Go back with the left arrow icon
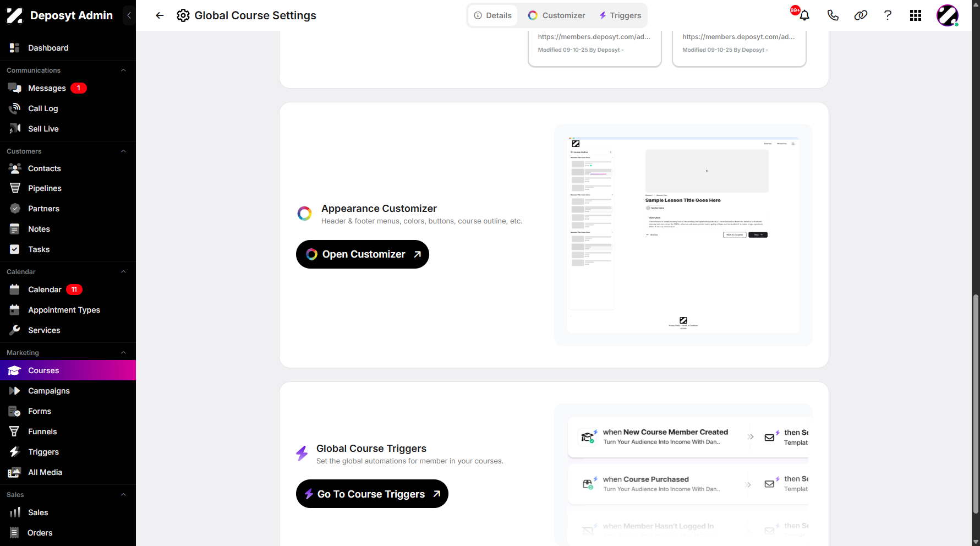This screenshot has width=980, height=546. point(160,15)
